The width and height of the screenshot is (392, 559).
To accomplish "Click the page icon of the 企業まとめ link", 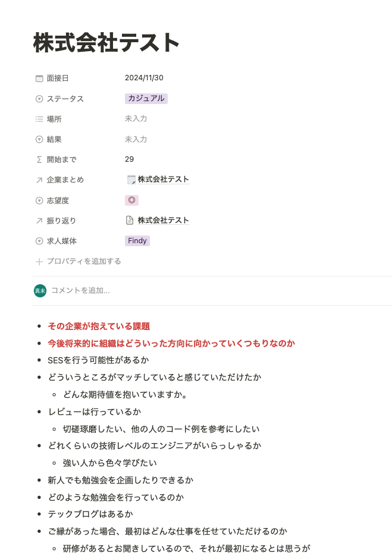I will (x=130, y=179).
